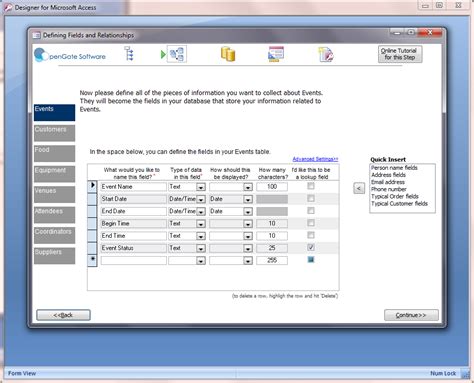Click the empty field name box in new row
474x383 pixels.
click(134, 260)
